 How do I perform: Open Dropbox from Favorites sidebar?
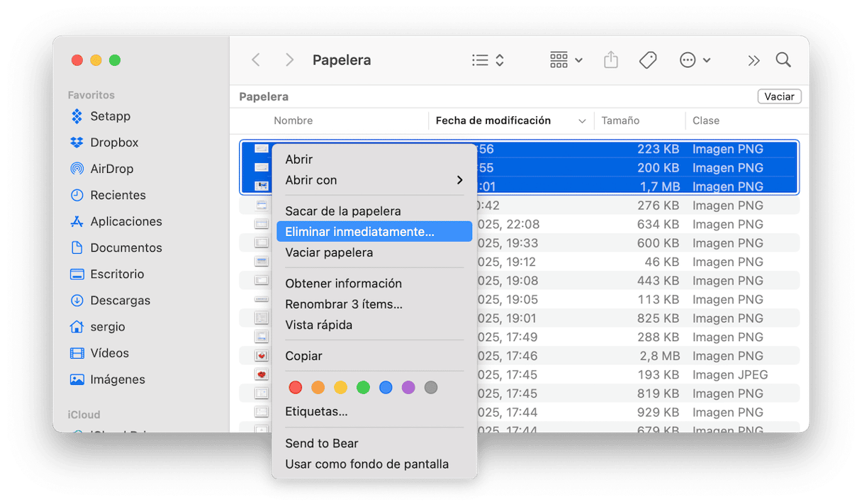point(113,142)
